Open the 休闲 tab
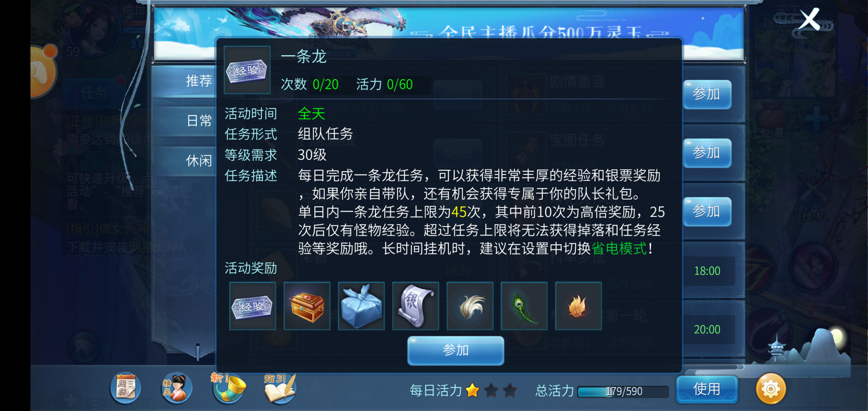This screenshot has height=411, width=868. 199,161
